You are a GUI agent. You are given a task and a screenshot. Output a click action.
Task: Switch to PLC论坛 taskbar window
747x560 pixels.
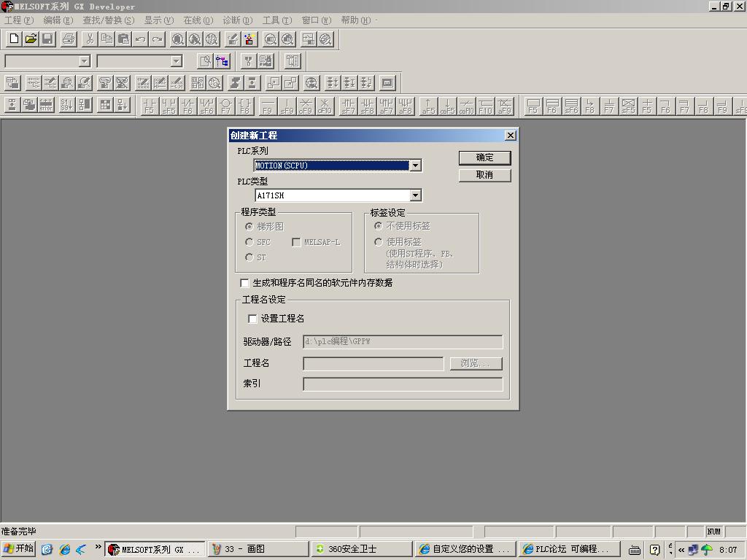(569, 549)
